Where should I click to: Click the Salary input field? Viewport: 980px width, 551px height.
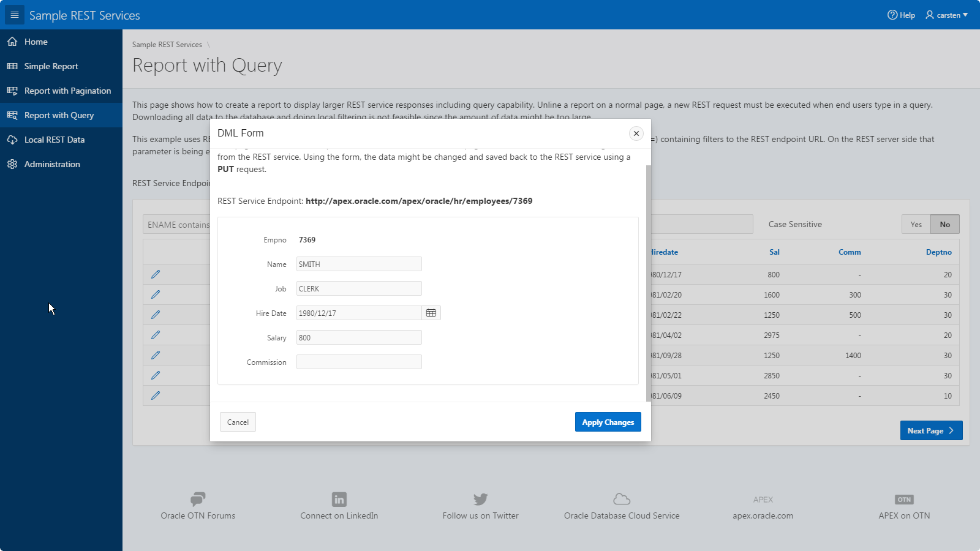click(x=359, y=337)
